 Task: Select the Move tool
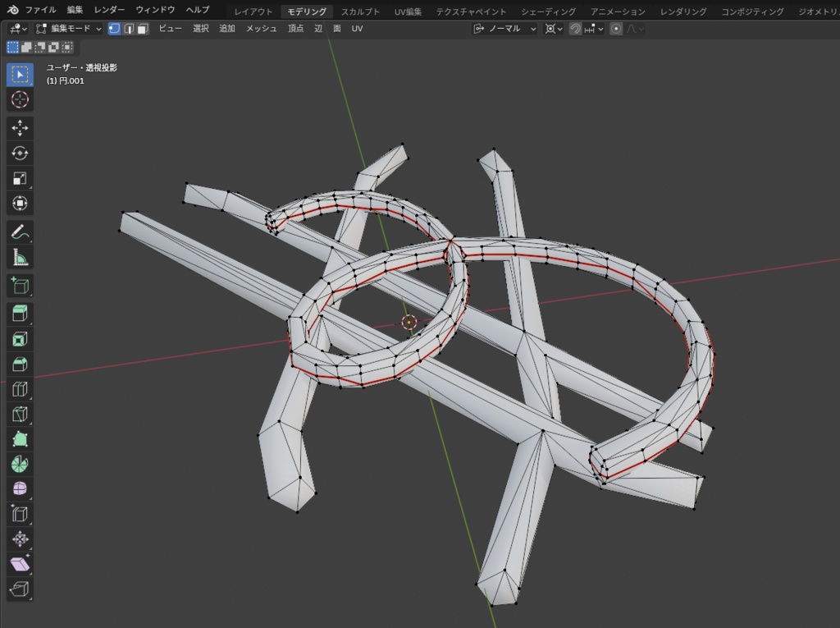tap(20, 128)
